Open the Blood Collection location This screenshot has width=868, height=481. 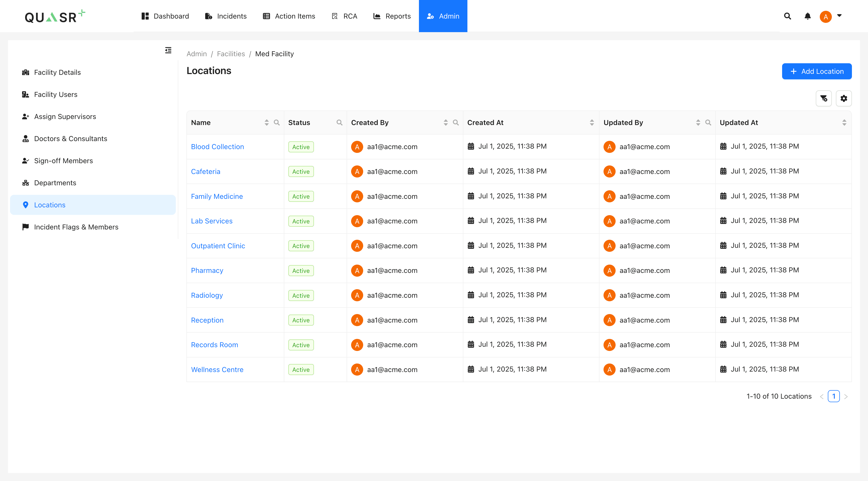coord(217,147)
